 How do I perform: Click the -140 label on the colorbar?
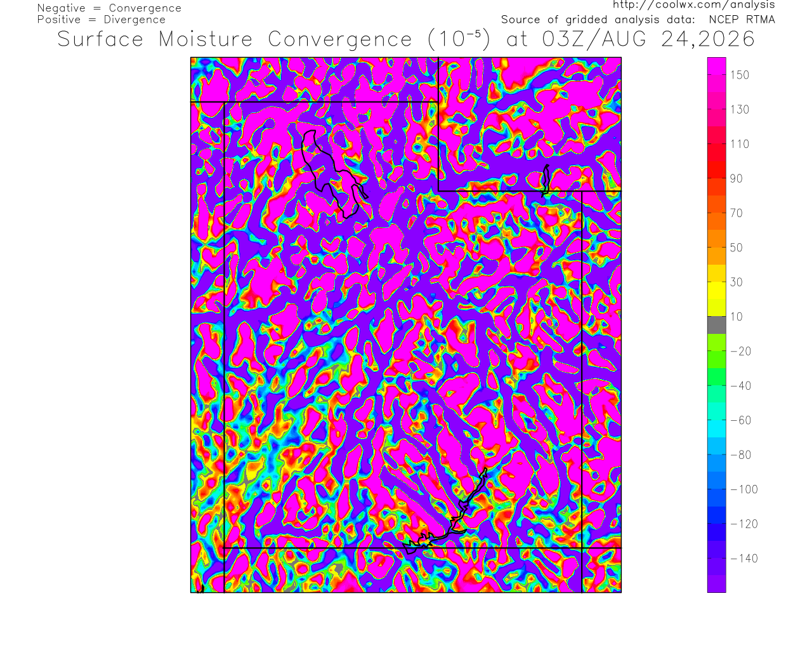[744, 559]
